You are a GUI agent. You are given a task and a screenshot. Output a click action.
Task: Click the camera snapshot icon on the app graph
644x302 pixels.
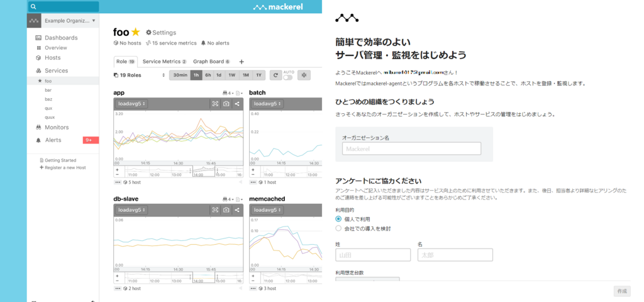[x=226, y=104]
